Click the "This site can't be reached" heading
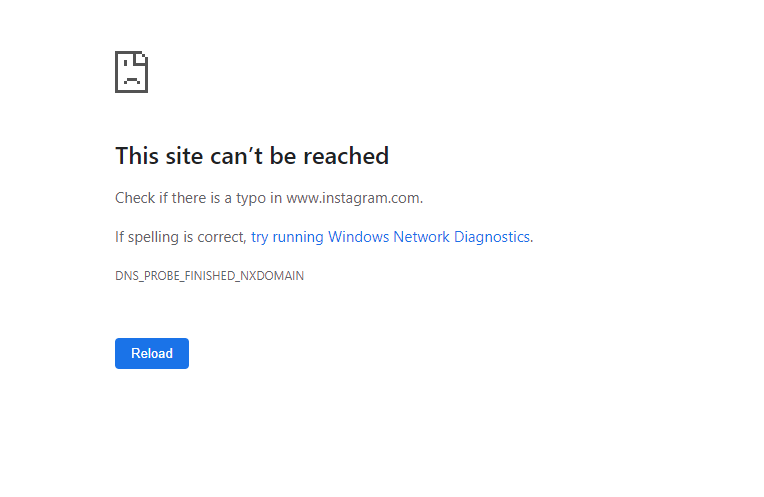 click(x=252, y=156)
